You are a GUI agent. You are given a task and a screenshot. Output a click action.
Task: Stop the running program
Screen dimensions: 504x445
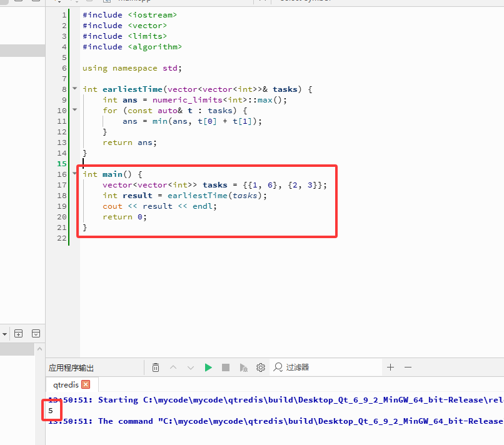click(x=226, y=367)
